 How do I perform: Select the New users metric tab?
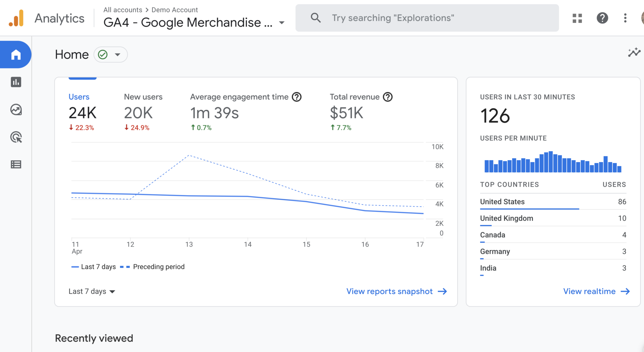[x=143, y=112]
